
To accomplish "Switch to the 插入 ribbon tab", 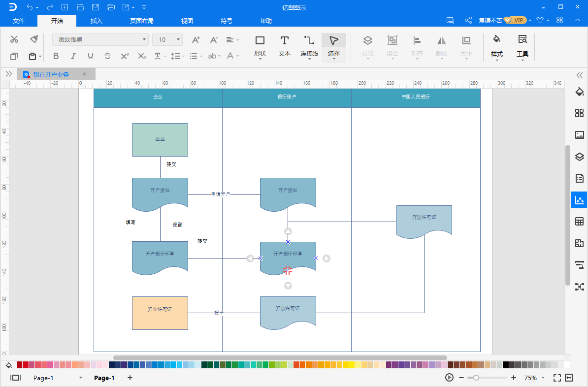I will (x=97, y=21).
